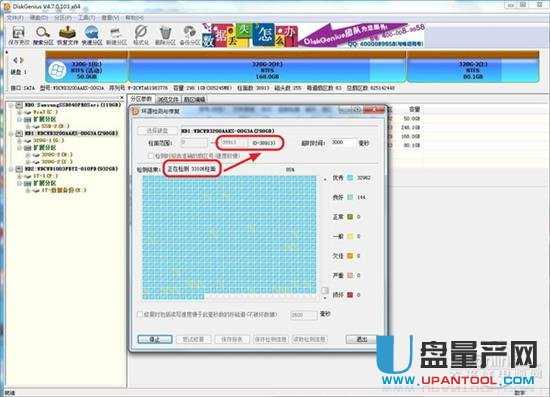Click the Save Report (保存报表) button
Image resolution: width=550 pixels, height=397 pixels.
coord(232,339)
